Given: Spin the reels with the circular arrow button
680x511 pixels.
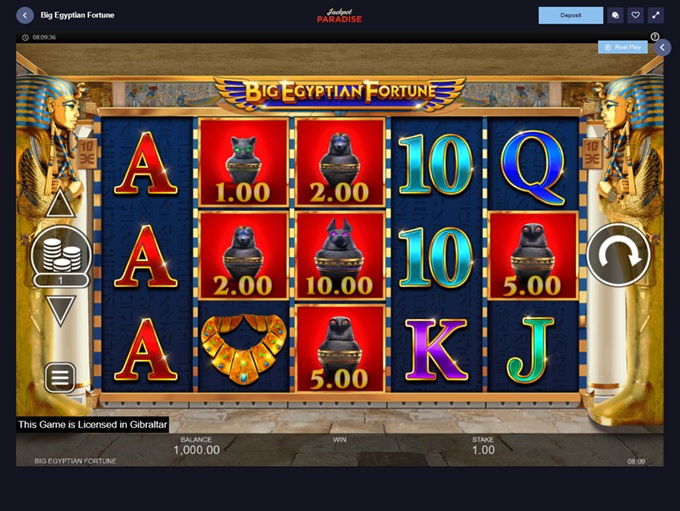Looking at the screenshot, I should (618, 255).
